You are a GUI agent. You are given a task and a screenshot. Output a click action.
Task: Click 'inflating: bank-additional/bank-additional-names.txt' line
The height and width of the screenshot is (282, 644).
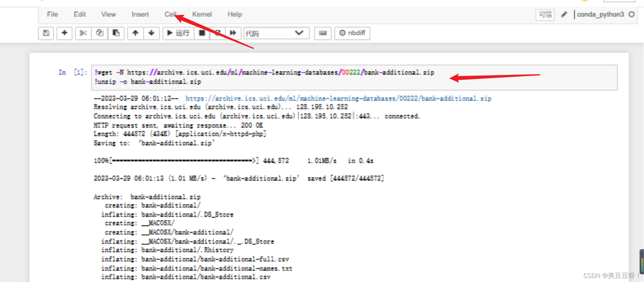[x=197, y=268]
